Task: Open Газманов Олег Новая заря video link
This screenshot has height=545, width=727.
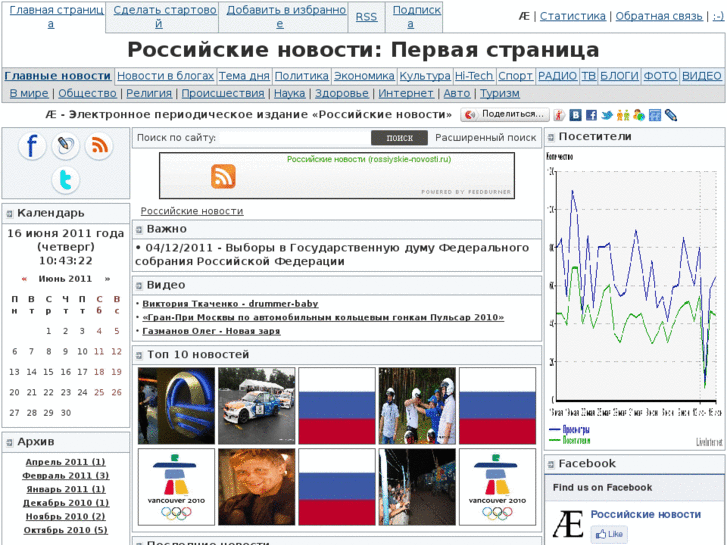Action: (x=211, y=331)
